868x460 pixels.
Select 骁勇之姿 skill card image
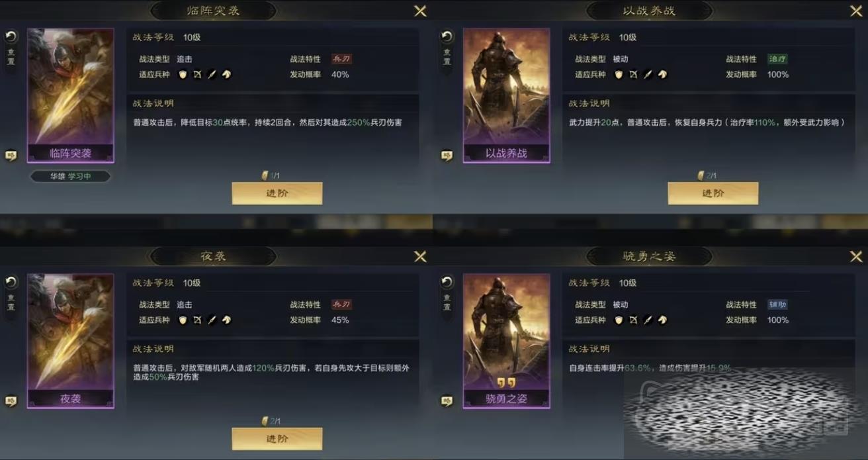506,341
